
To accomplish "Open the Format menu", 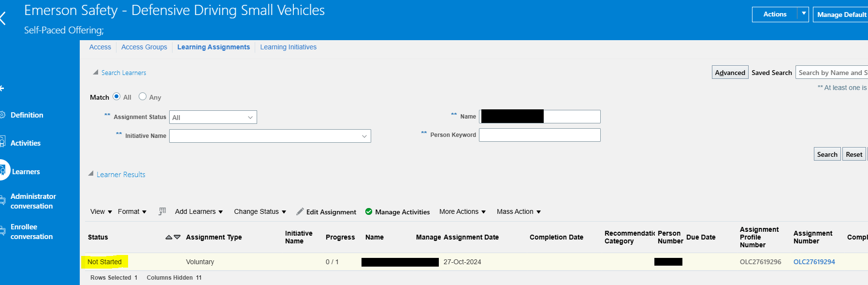I will 132,211.
